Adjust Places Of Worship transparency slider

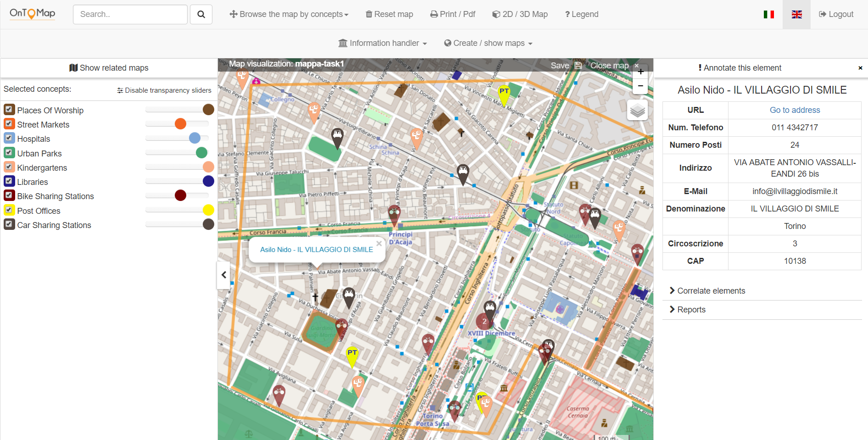(x=208, y=109)
